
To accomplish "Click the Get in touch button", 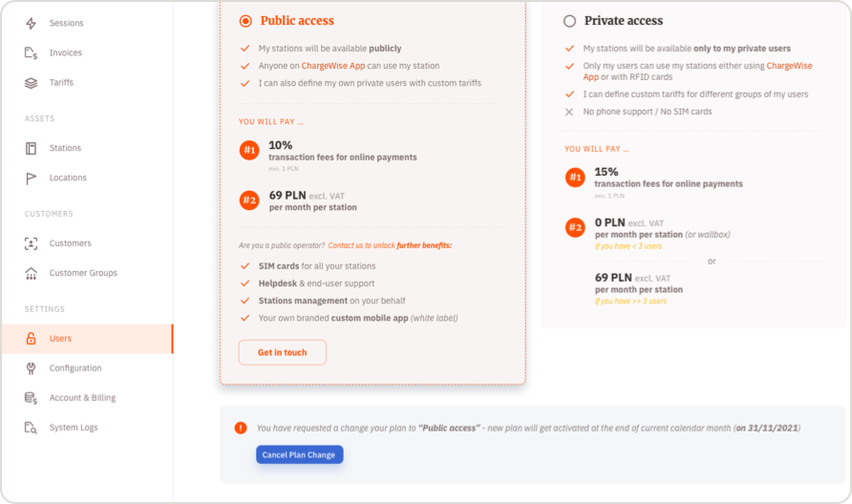I will coord(283,352).
